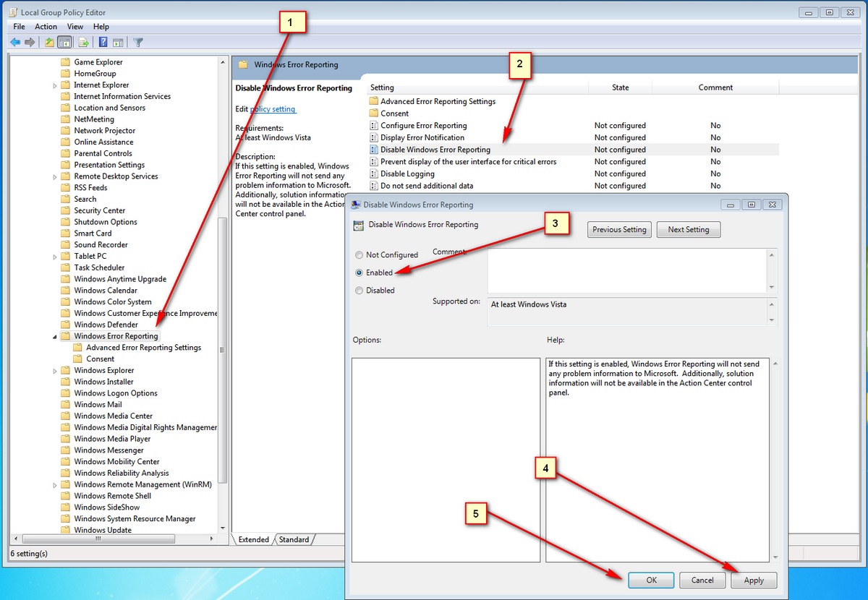The height and width of the screenshot is (600, 868).
Task: Open the Help menu
Action: (101, 27)
